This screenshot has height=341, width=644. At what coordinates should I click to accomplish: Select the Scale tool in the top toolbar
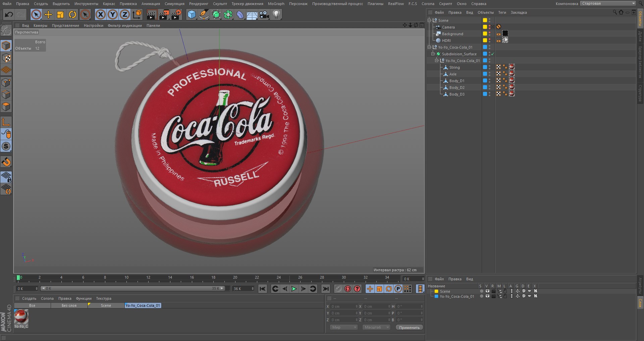coord(60,14)
